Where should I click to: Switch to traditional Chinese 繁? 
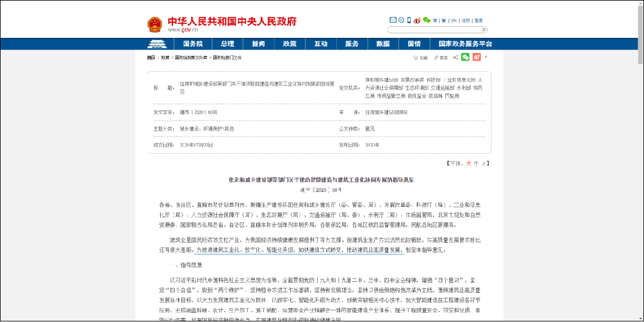click(x=444, y=20)
